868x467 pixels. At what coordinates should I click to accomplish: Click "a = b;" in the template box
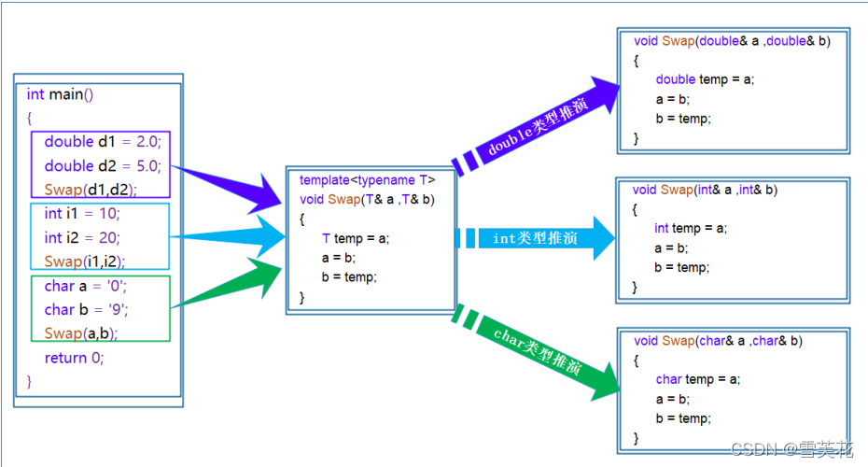tap(338, 258)
